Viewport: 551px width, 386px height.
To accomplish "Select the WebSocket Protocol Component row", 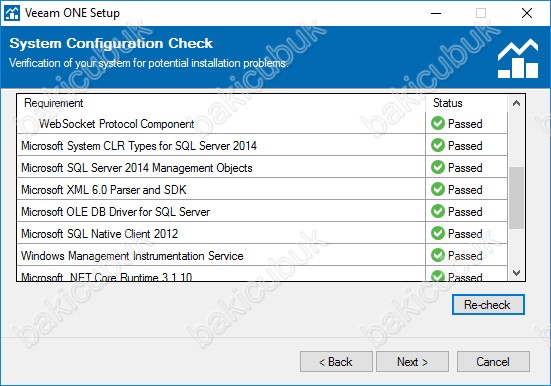I will coord(262,123).
